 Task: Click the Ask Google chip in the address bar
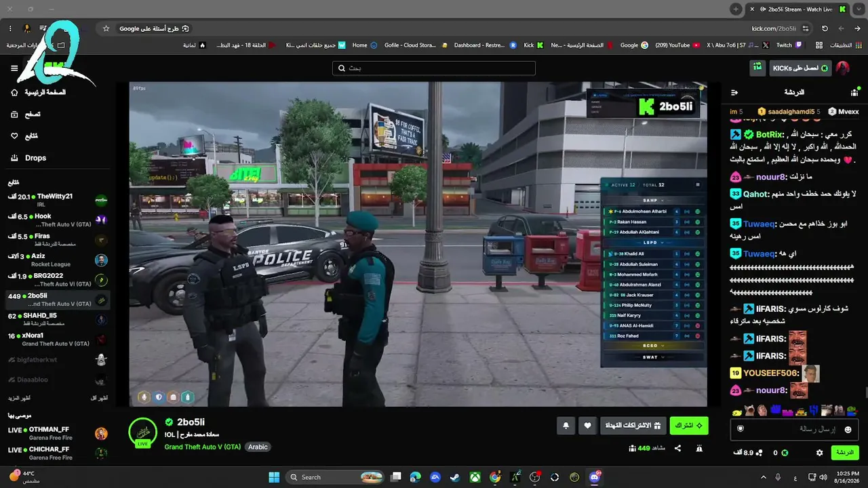[155, 28]
